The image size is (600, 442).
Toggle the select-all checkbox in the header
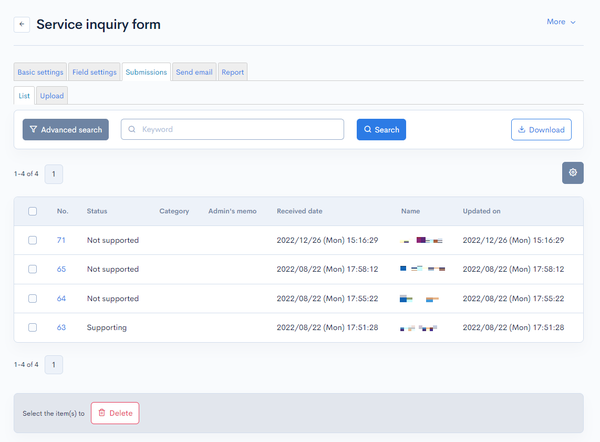coord(33,211)
